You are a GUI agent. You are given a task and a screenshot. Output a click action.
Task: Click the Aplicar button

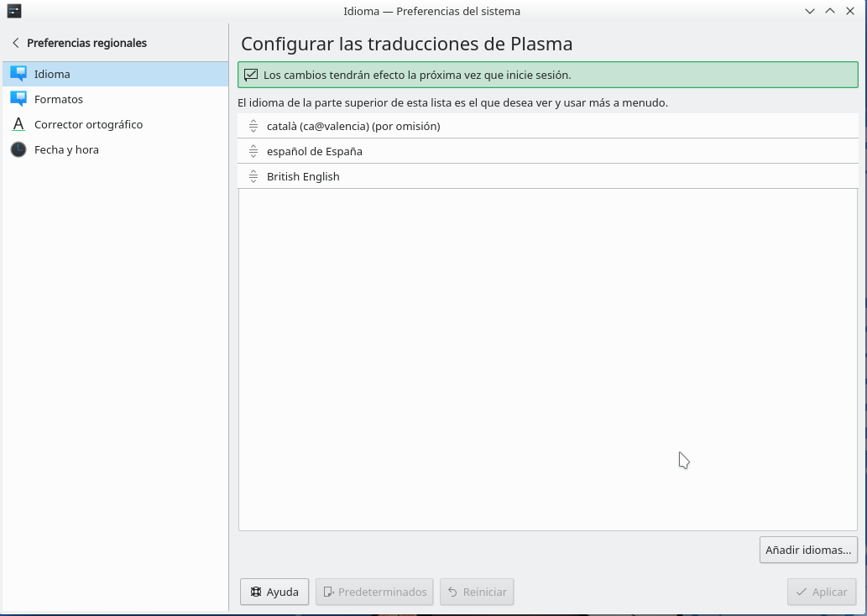pos(822,592)
